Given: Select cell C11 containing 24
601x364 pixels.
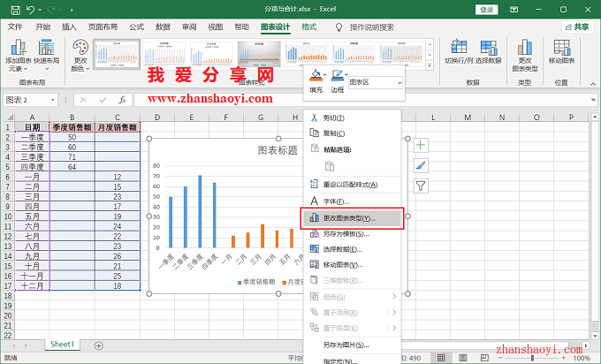Looking at the screenshot, I should point(118,226).
